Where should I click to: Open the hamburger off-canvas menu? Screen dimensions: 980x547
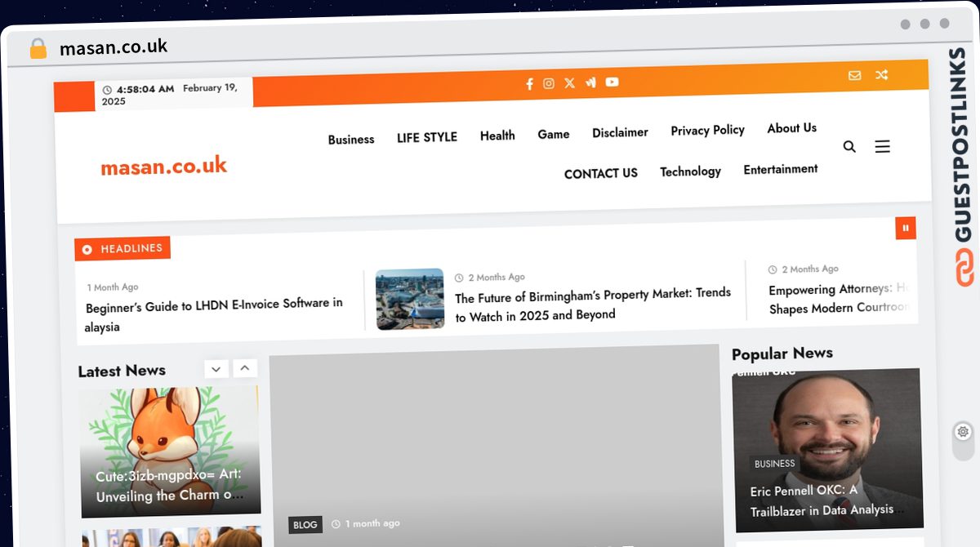coord(882,146)
